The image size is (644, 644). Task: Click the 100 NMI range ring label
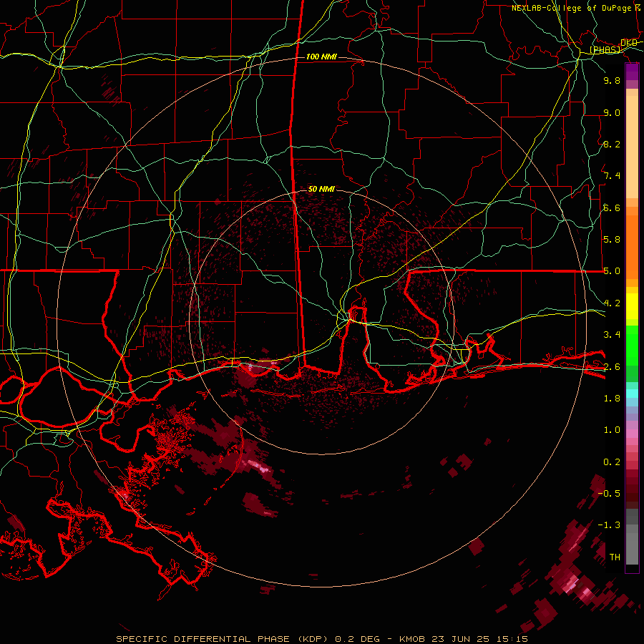pyautogui.click(x=321, y=57)
